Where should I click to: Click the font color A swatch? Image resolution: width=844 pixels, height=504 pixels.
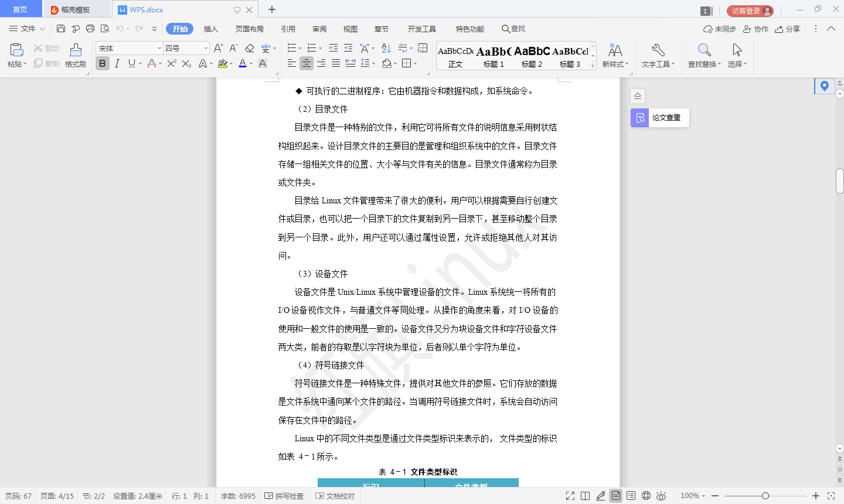click(x=243, y=63)
